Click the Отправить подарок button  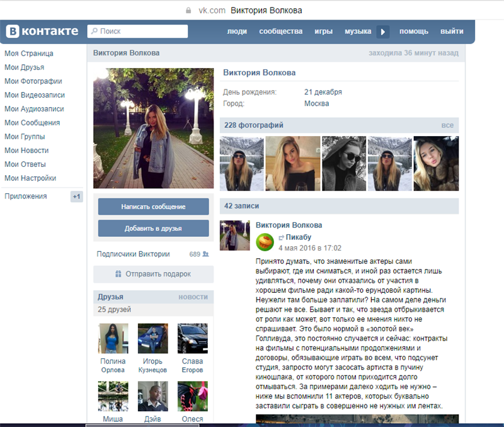153,274
